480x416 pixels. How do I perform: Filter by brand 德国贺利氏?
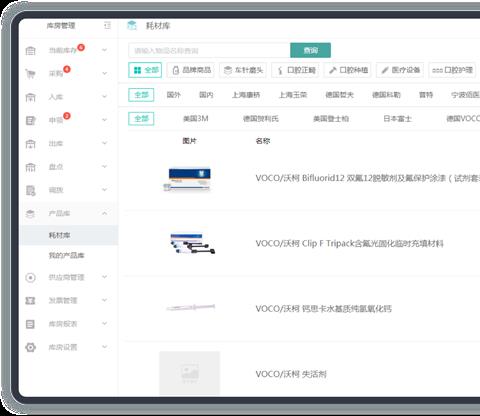(261, 119)
